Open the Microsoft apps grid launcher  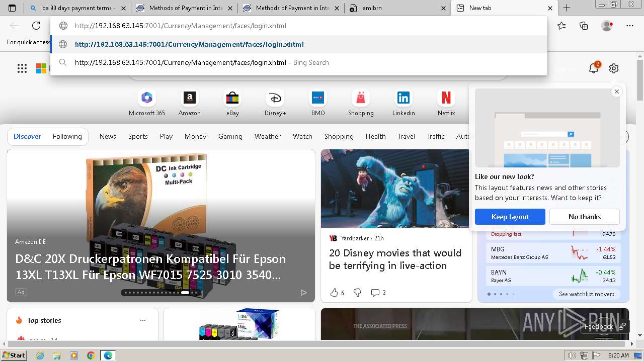(x=22, y=68)
